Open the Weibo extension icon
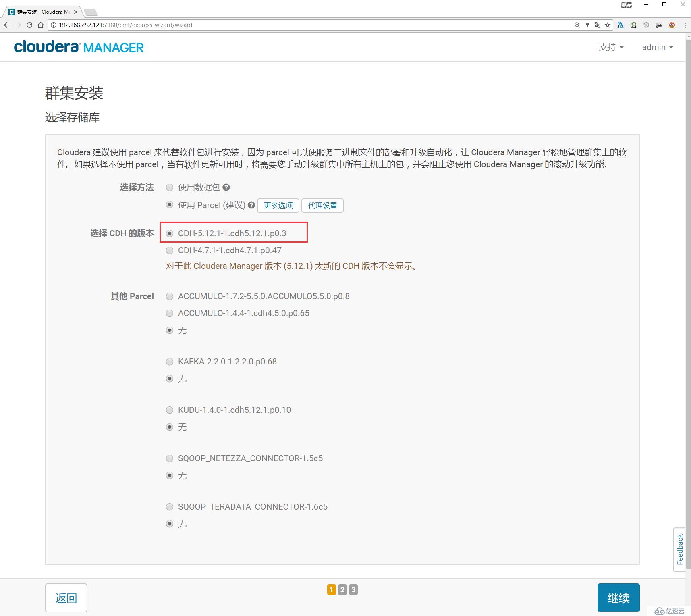Viewport: 691px width, 616px height. coord(672,25)
